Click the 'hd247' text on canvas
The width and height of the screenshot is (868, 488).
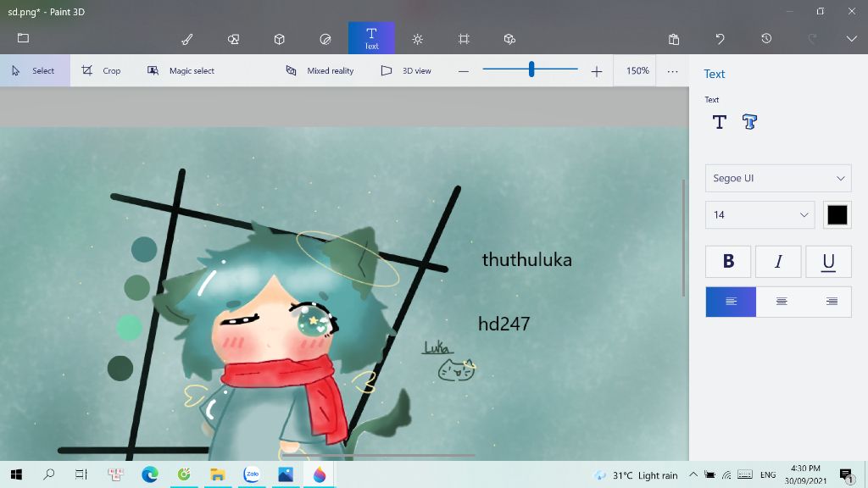click(504, 324)
